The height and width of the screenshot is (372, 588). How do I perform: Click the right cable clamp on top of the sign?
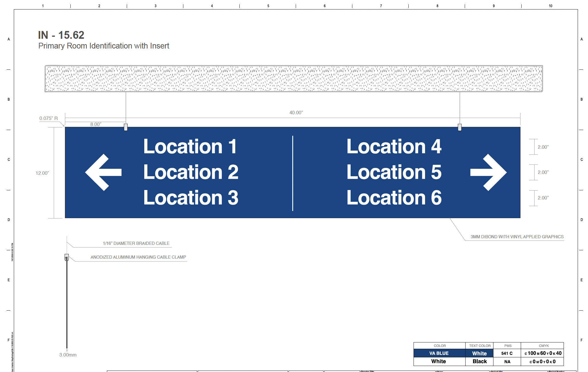click(460, 127)
